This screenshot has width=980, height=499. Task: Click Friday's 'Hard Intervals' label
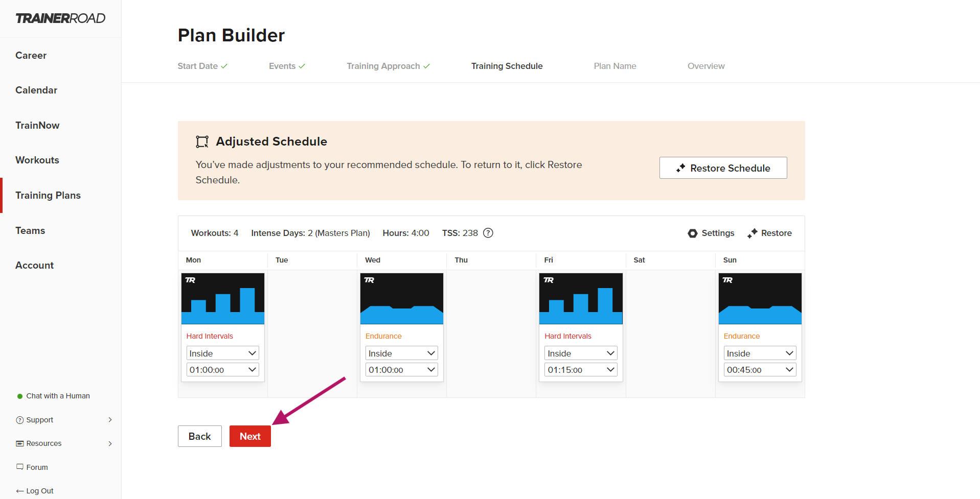pos(568,336)
